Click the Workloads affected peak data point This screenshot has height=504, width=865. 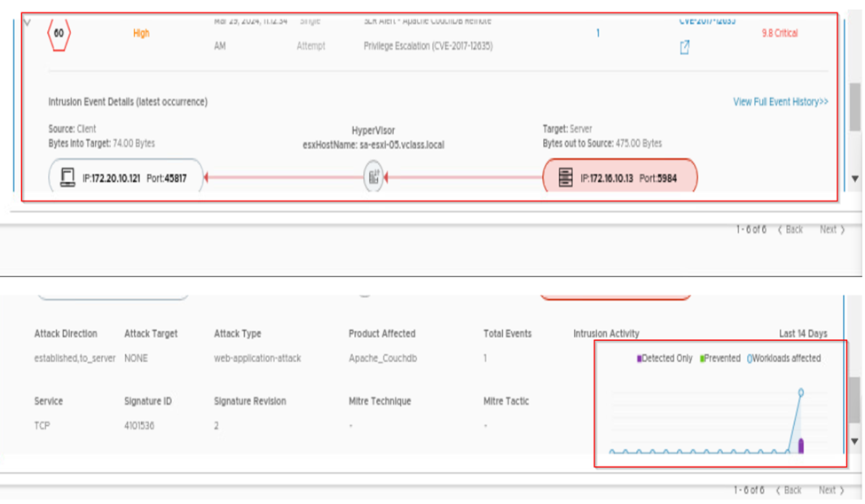click(x=800, y=391)
